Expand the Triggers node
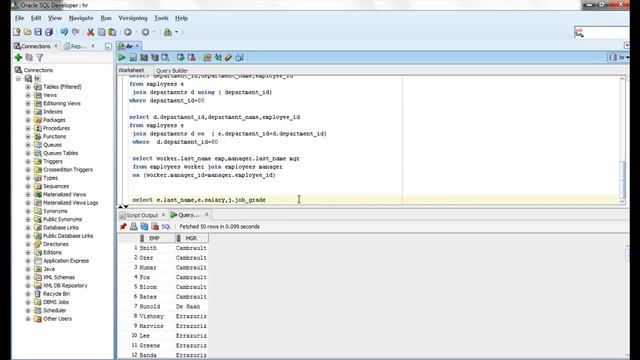This screenshot has height=360, width=640. point(28,161)
